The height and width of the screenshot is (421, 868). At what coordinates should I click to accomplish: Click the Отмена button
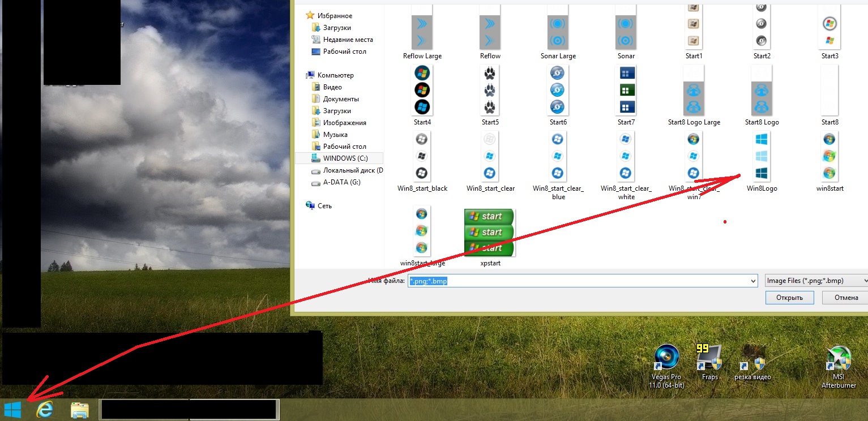click(x=846, y=298)
